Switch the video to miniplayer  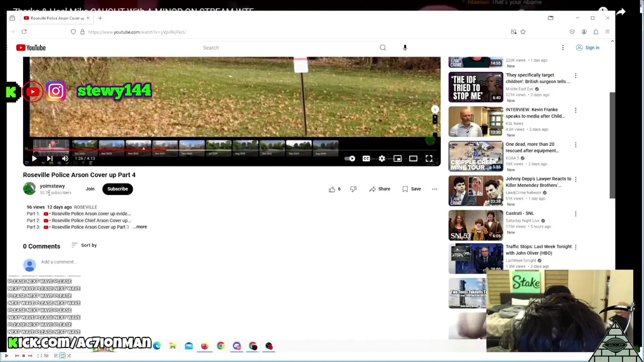pyautogui.click(x=397, y=159)
